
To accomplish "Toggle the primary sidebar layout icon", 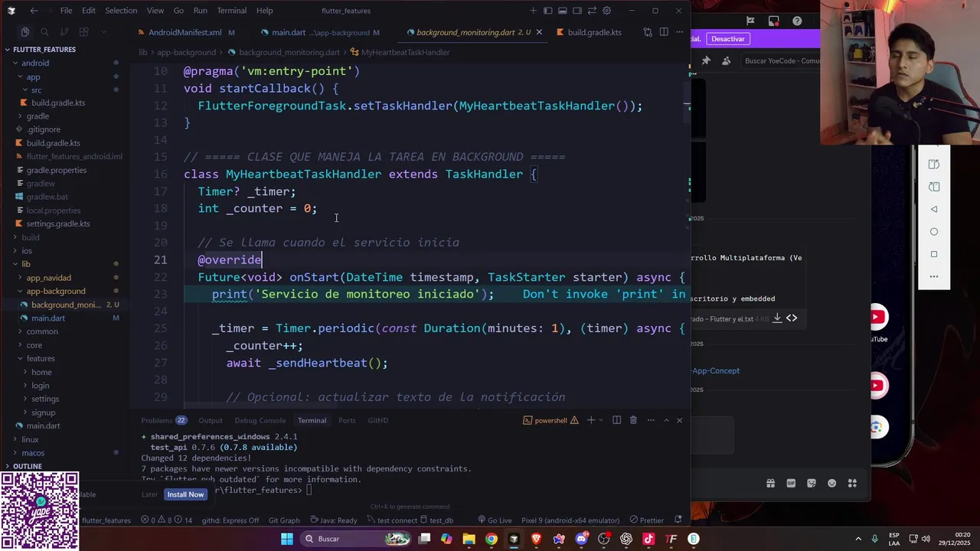I will pos(547,11).
